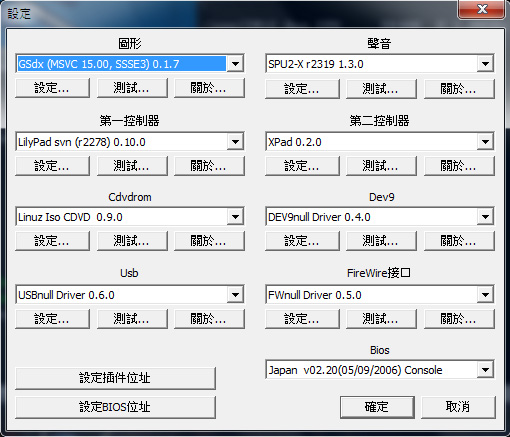Show 關於... for the Usb plugin
The image size is (510, 437).
[x=209, y=319]
